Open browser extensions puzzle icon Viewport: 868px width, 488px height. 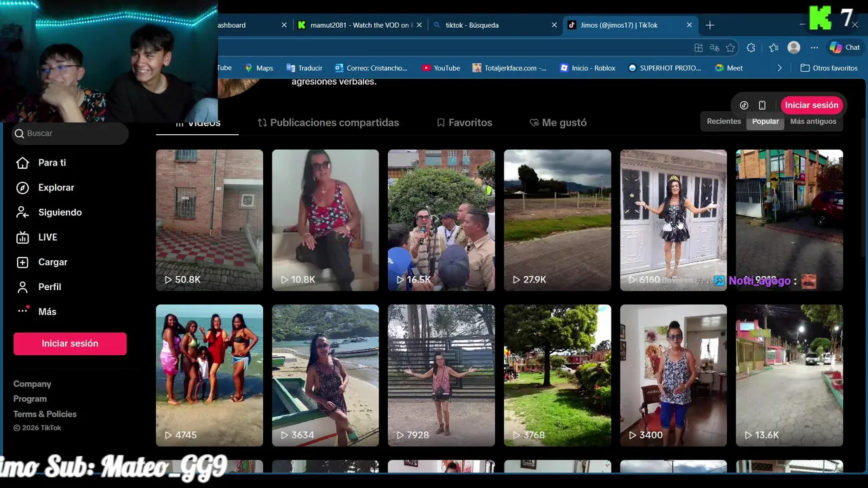(x=751, y=47)
